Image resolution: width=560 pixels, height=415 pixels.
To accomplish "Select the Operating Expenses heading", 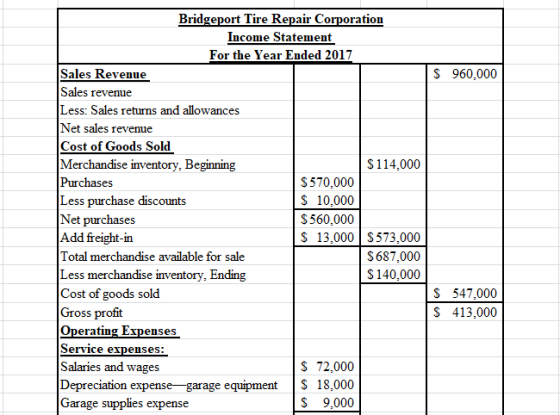I will click(119, 331).
